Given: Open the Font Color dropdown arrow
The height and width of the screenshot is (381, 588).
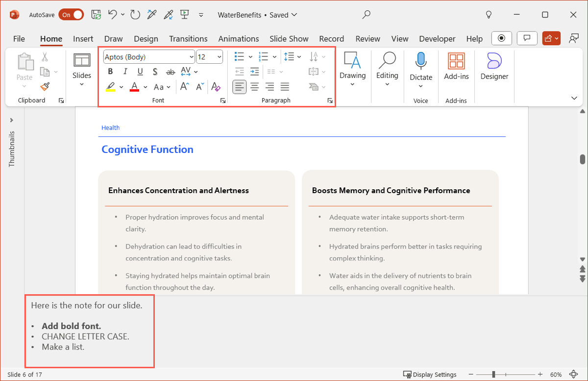Looking at the screenshot, I should 146,87.
